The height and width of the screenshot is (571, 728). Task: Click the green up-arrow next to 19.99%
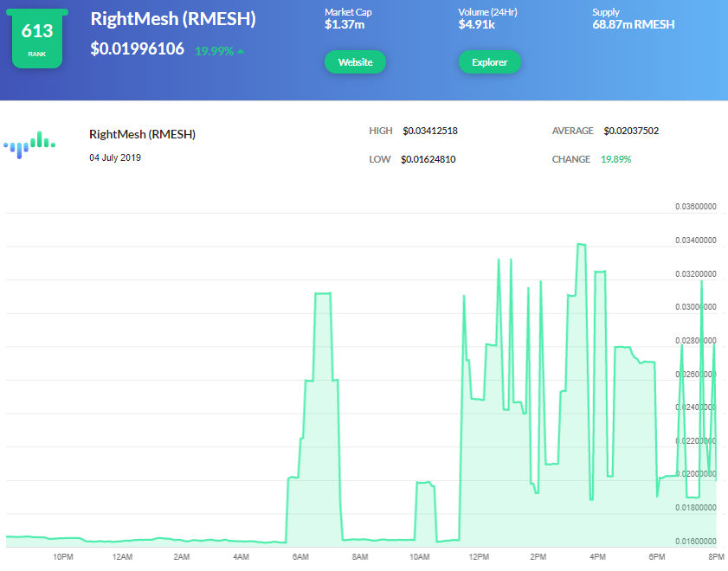point(241,51)
